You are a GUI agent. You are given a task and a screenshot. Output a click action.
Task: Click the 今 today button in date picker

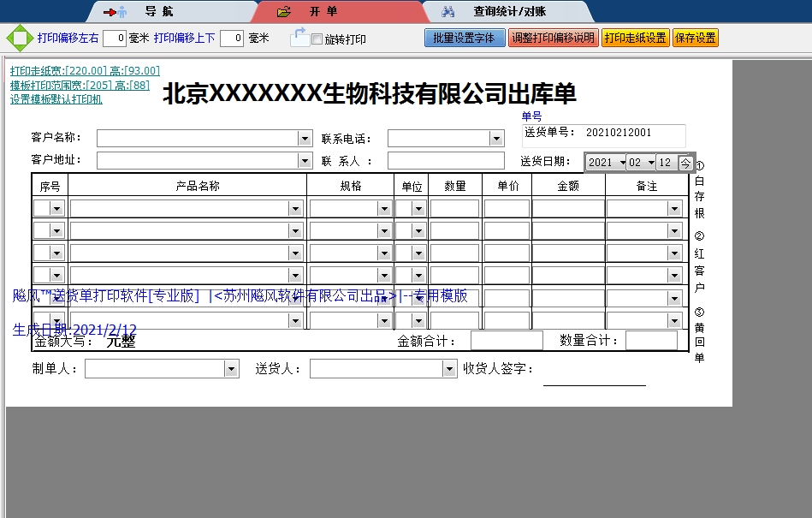(685, 163)
